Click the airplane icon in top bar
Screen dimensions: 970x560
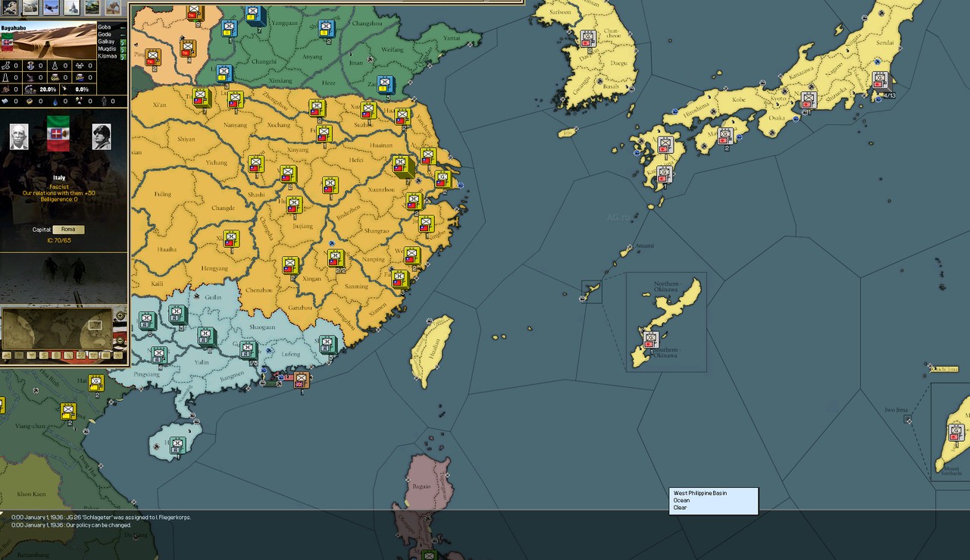point(51,7)
